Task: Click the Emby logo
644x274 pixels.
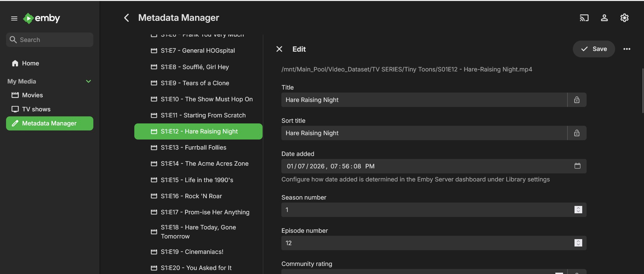Action: click(42, 18)
